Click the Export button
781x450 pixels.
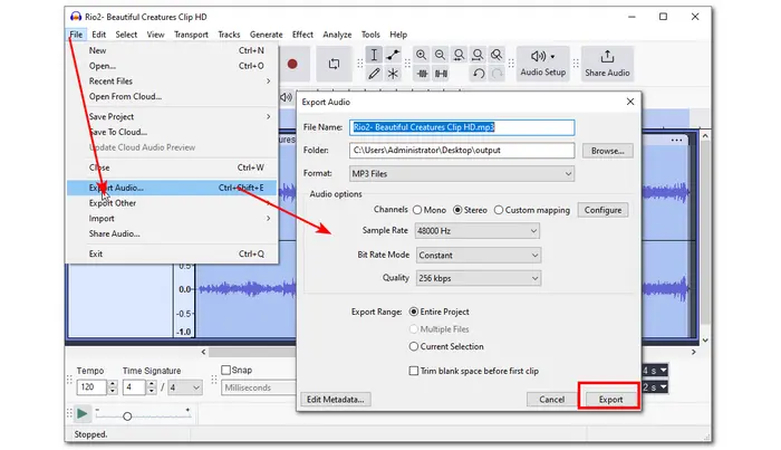(610, 399)
